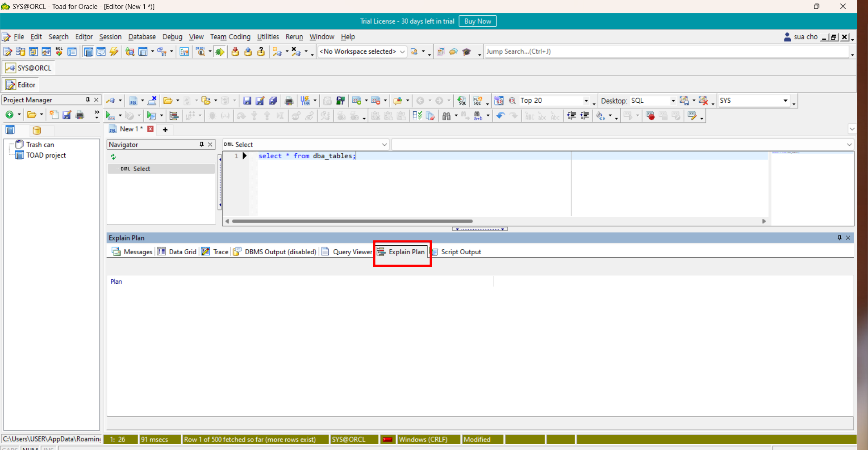Image resolution: width=868 pixels, height=450 pixels.
Task: Click the Jump Search input field
Action: click(x=667, y=52)
